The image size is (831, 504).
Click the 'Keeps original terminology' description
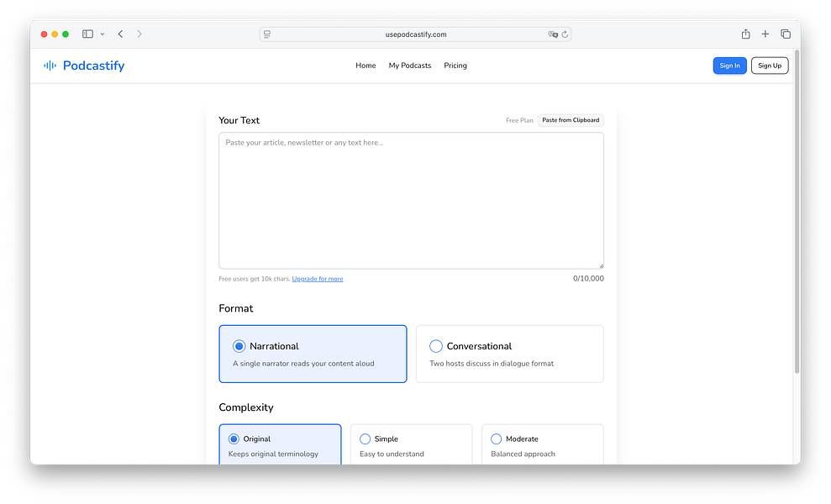[273, 454]
